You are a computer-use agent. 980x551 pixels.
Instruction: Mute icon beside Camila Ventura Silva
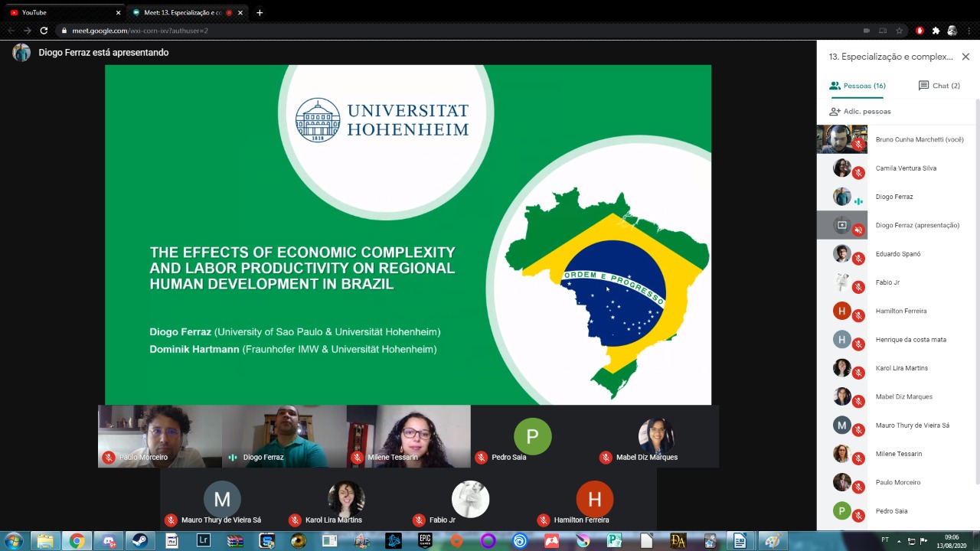click(859, 173)
